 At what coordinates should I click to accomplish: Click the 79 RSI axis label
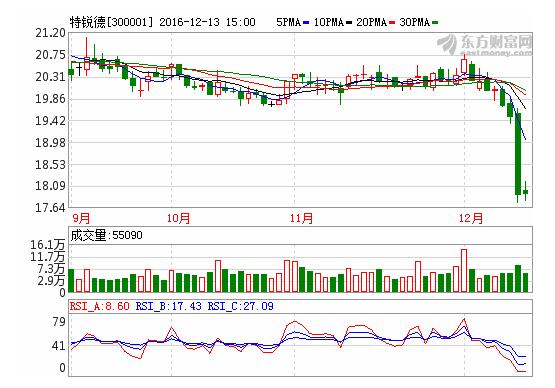(59, 322)
